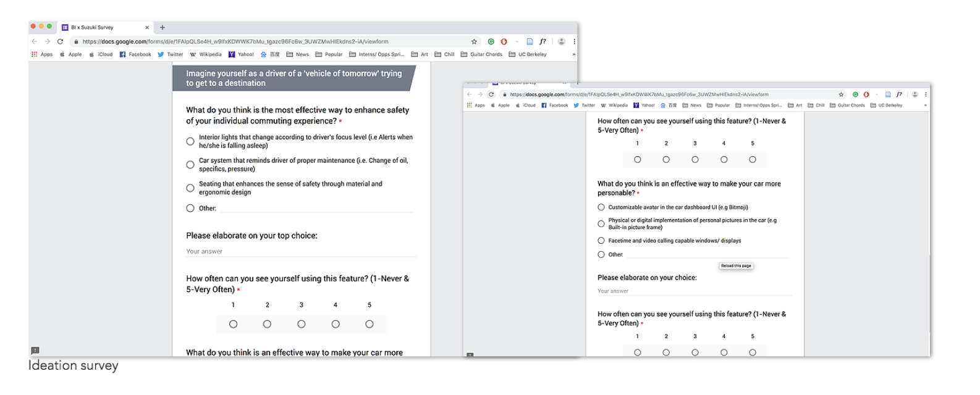Click address bar URL in right window
980x395 pixels.
click(x=640, y=94)
